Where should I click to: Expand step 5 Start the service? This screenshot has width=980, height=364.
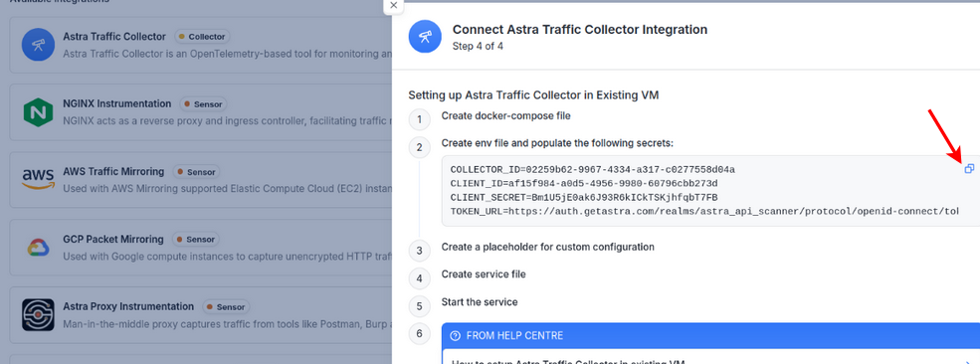480,302
